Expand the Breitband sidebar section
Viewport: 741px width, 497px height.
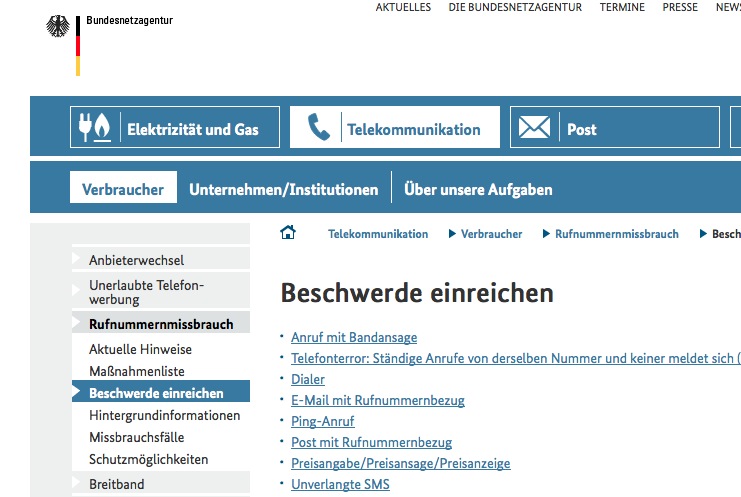76,484
